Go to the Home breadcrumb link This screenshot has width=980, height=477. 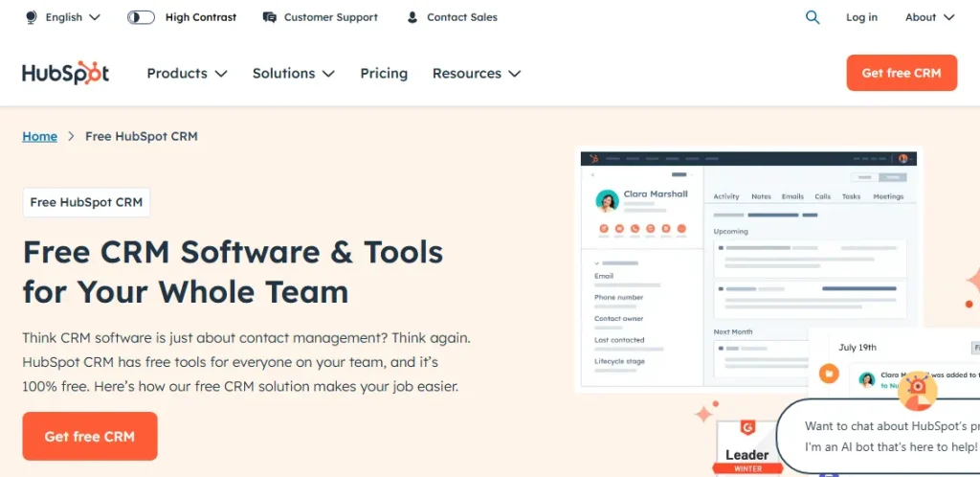pyautogui.click(x=39, y=136)
